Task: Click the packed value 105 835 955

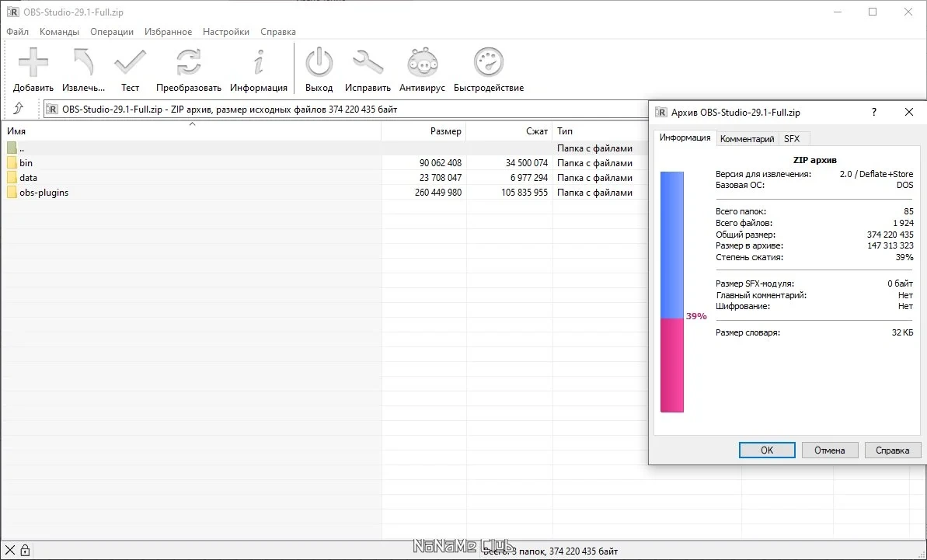Action: click(x=524, y=193)
